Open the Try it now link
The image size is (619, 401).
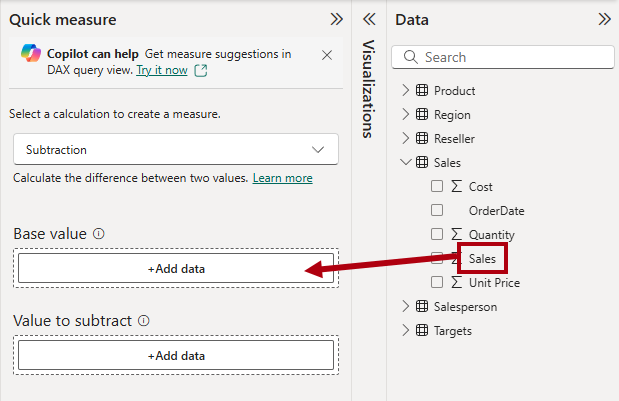click(x=162, y=70)
